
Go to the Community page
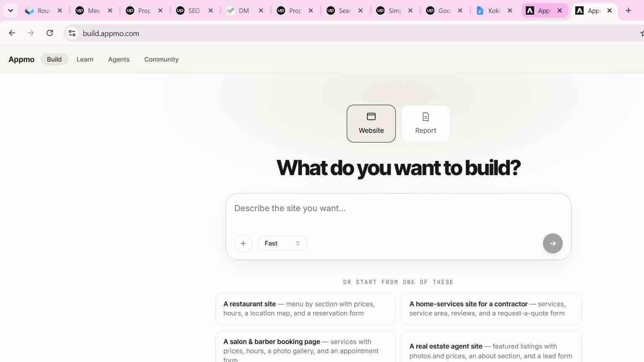click(x=161, y=59)
